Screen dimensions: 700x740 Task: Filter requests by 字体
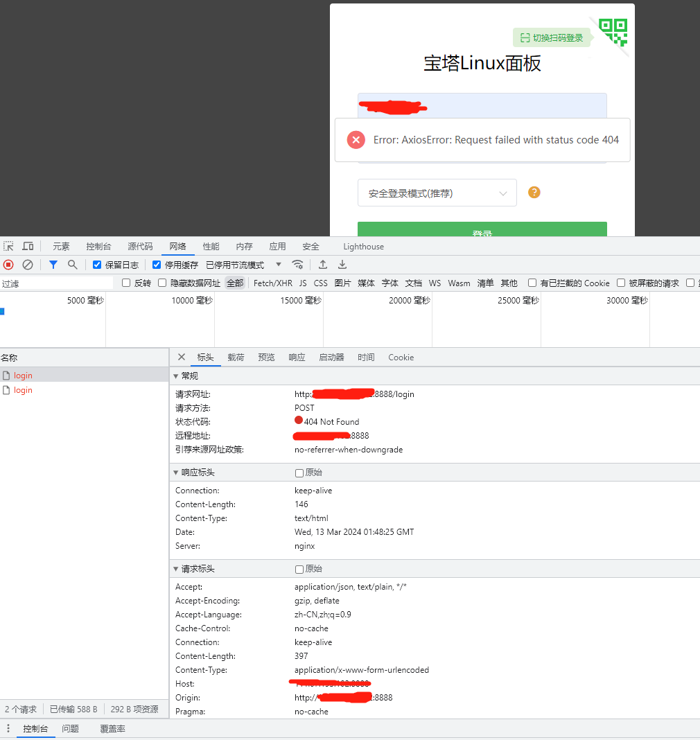tap(390, 283)
